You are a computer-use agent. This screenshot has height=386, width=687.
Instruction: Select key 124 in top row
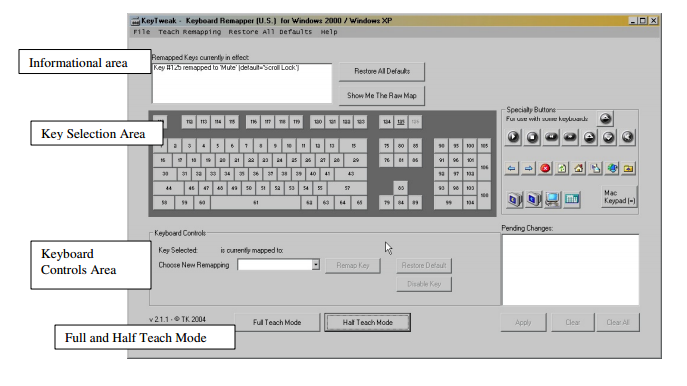pyautogui.click(x=386, y=122)
